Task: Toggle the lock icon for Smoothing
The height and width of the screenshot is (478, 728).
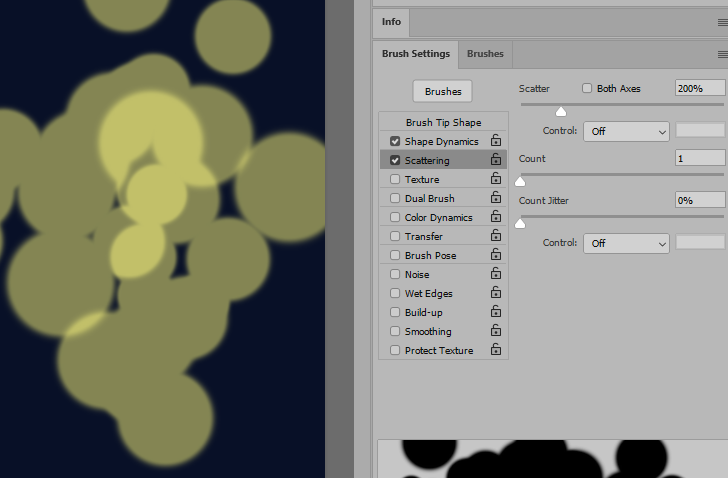Action: (x=496, y=331)
